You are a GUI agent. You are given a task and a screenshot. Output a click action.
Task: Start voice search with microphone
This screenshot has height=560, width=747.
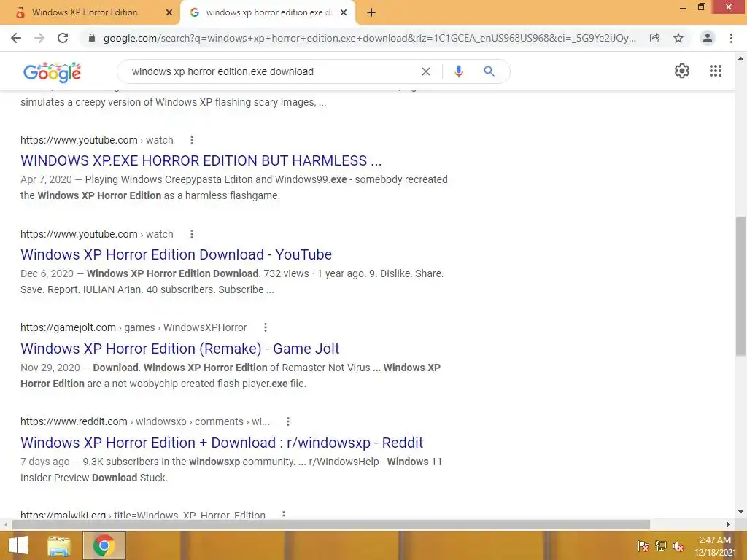tap(458, 71)
